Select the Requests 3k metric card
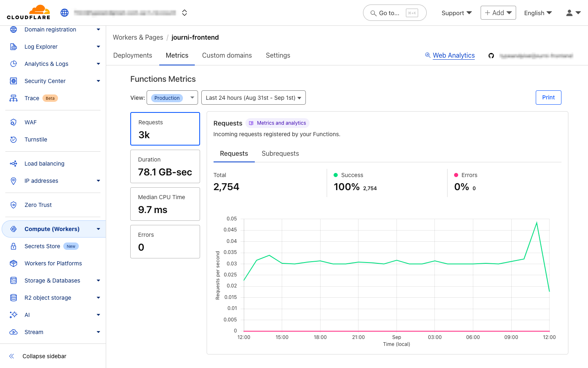The height and width of the screenshot is (368, 588). coord(165,129)
